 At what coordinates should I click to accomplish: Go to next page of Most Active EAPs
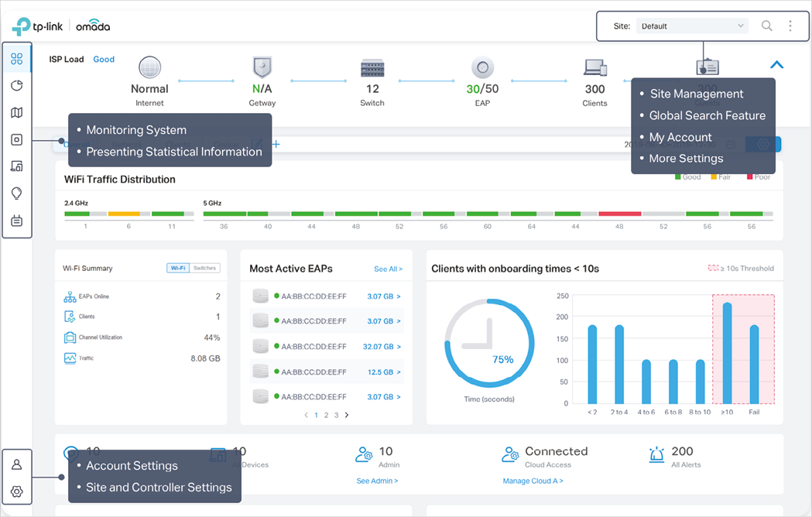346,416
